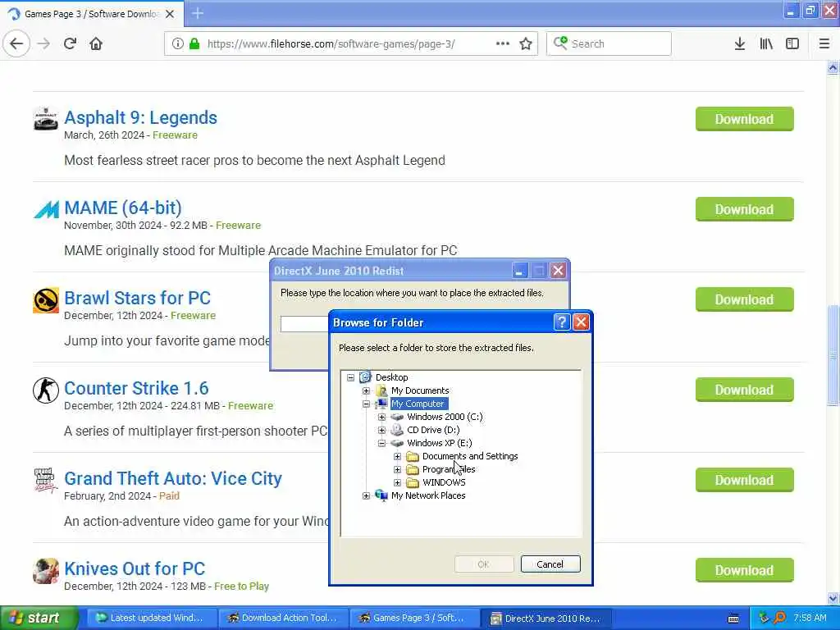Click the MAME logo icon

[x=46, y=209]
